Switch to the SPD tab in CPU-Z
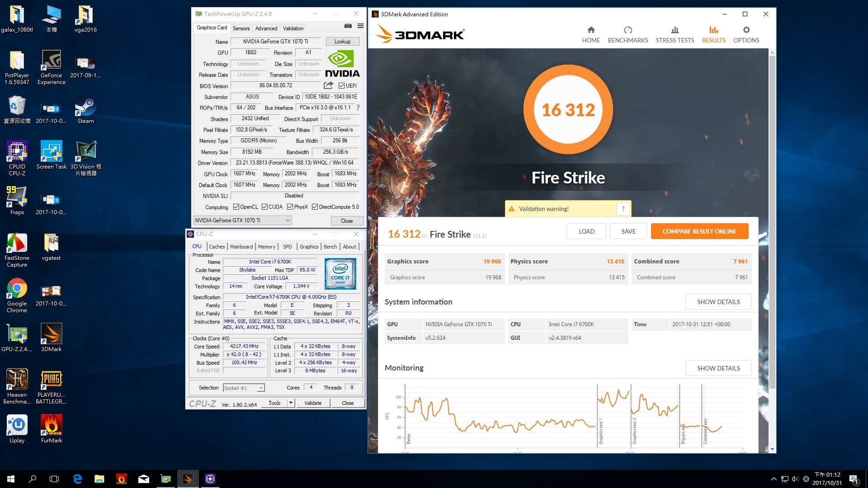The width and height of the screenshot is (868, 488). tap(287, 246)
